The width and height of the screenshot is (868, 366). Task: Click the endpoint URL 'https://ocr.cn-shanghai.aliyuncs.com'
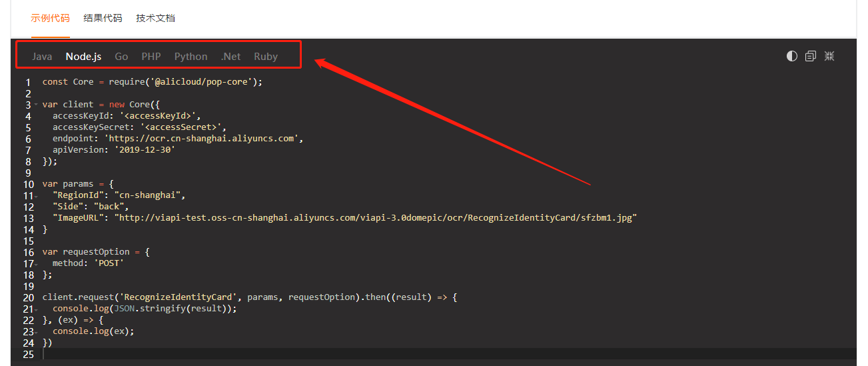pos(202,139)
